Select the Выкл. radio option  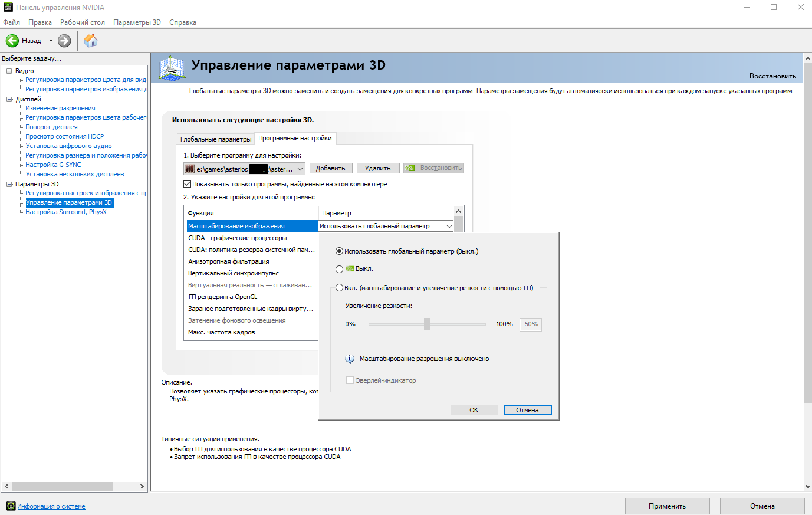click(x=339, y=269)
